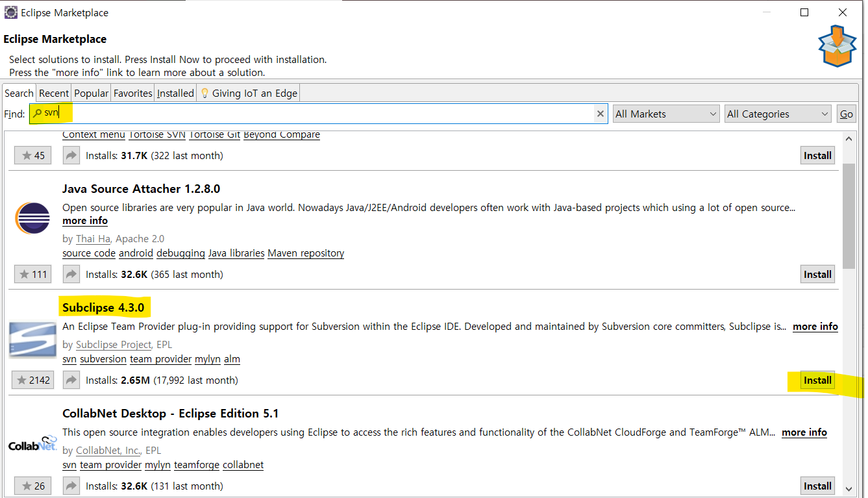Open the All Categories dropdown
Image resolution: width=868 pixels, height=498 pixels.
(x=777, y=113)
